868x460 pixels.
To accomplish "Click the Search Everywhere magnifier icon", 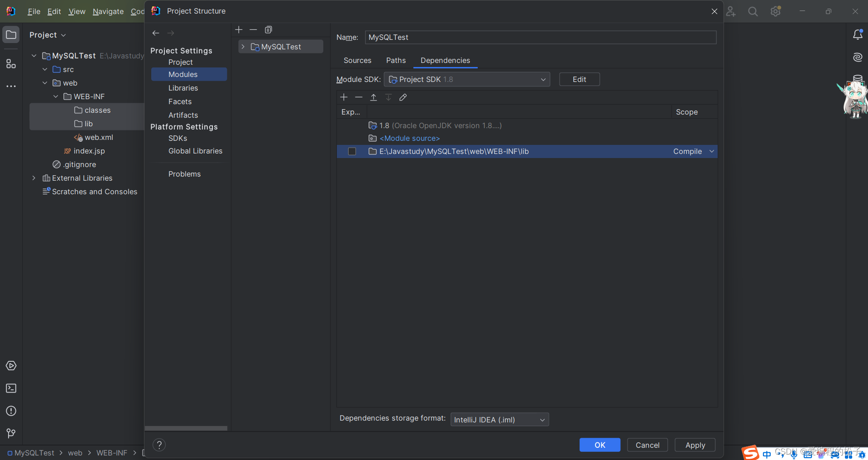I will click(x=753, y=12).
